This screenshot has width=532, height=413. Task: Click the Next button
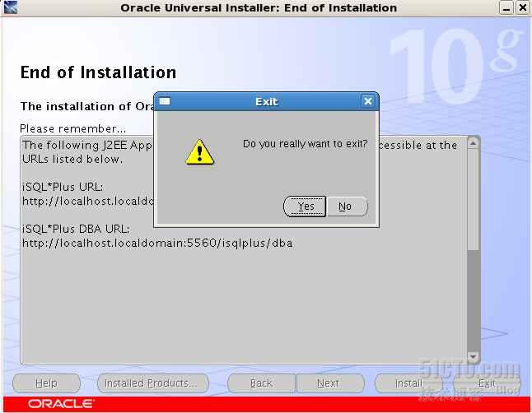(x=330, y=383)
